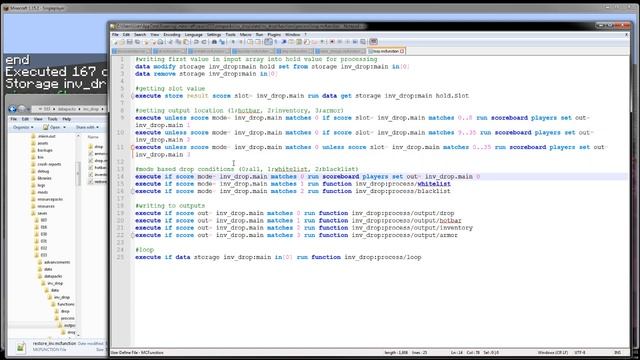640x360 pixels.
Task: Open the Tools menu in Explorer window
Action: click(x=52, y=119)
